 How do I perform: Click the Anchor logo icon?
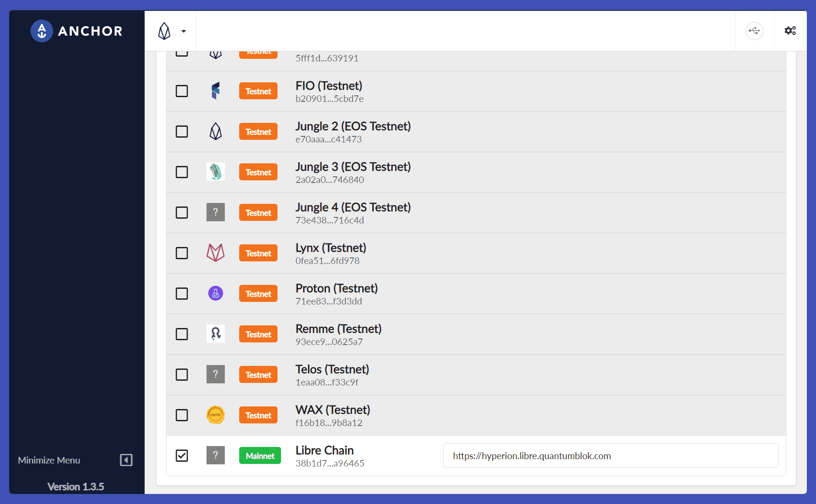point(42,31)
